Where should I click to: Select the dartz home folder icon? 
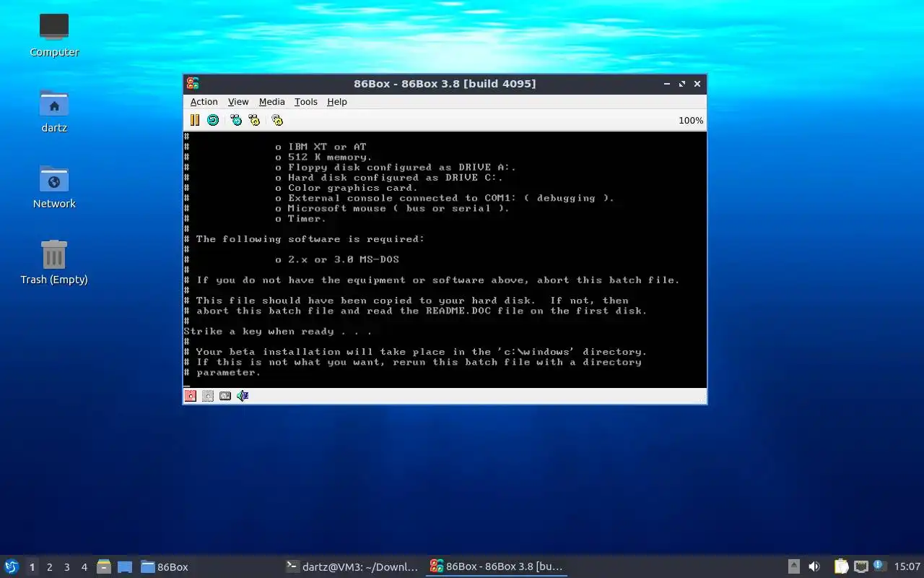pyautogui.click(x=54, y=111)
